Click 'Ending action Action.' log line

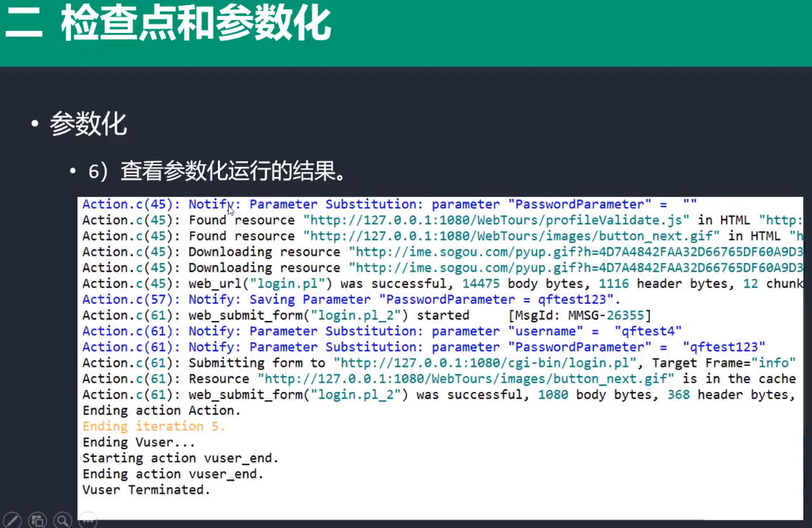[161, 411]
